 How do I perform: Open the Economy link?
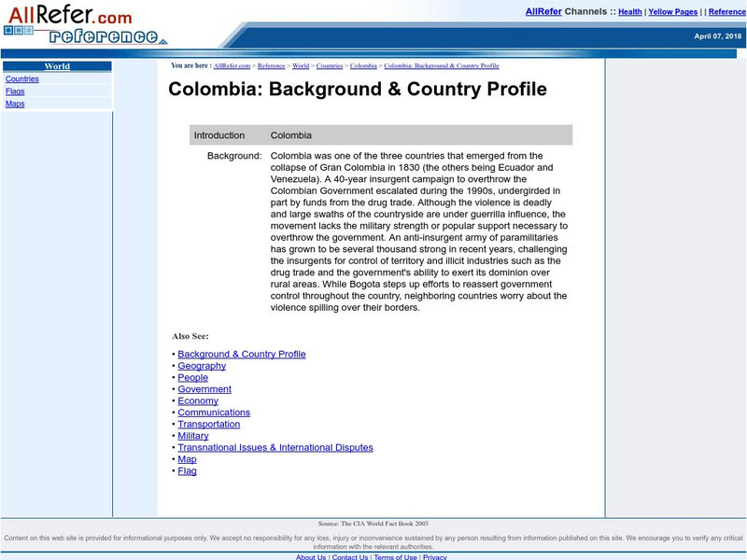click(x=199, y=400)
